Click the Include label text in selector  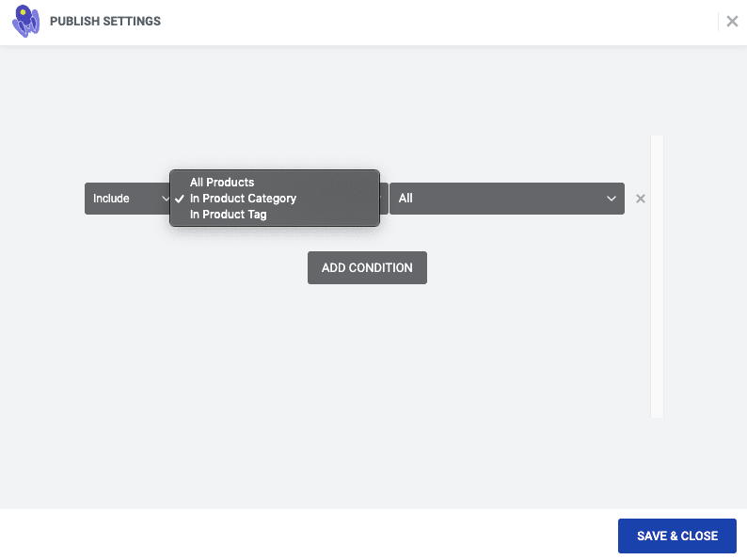[x=111, y=199]
